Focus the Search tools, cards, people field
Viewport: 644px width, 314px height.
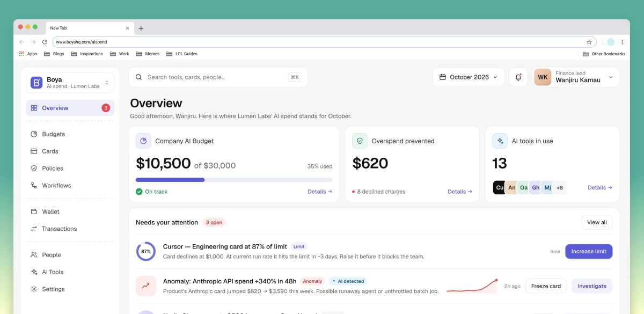pos(218,77)
